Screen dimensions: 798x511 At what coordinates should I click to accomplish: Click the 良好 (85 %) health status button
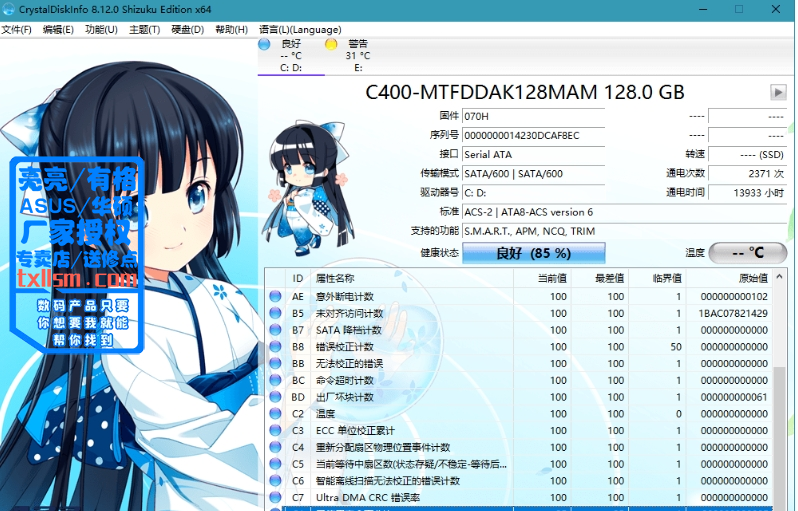point(533,253)
